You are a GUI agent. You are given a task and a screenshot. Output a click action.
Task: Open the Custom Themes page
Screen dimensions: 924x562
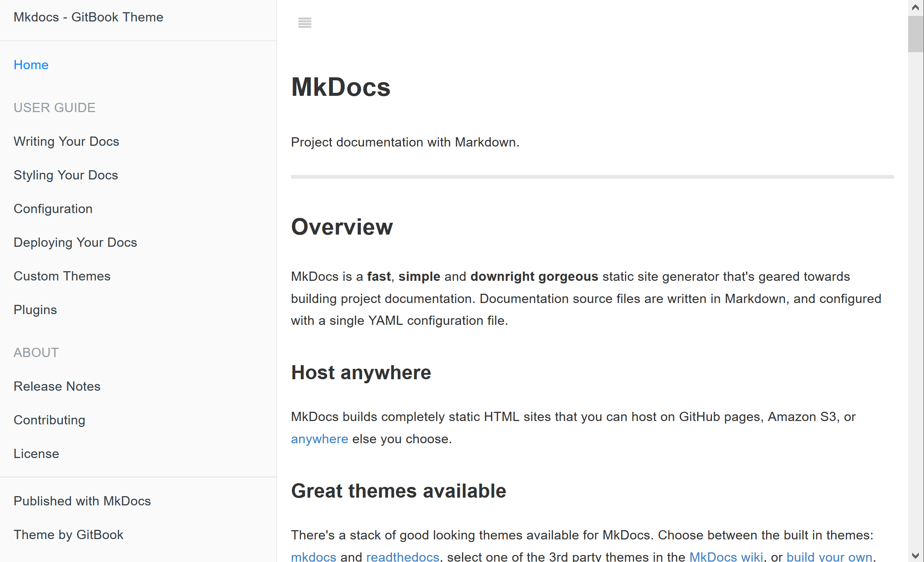(x=62, y=276)
